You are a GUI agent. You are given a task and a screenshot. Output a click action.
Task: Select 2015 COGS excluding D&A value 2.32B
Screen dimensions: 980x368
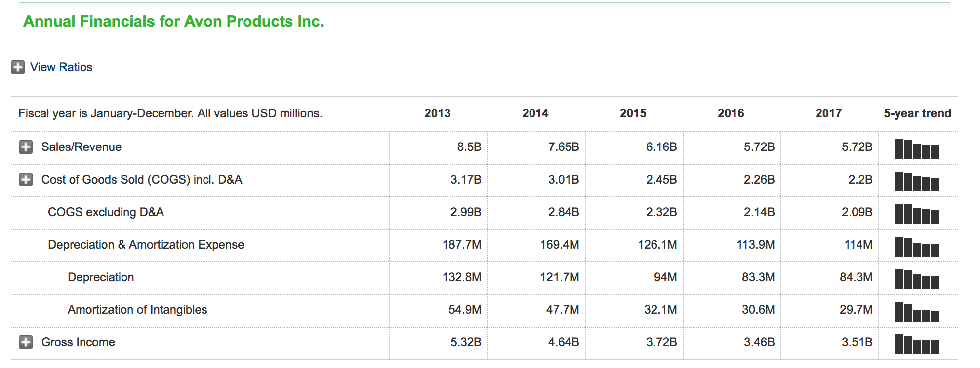click(661, 212)
